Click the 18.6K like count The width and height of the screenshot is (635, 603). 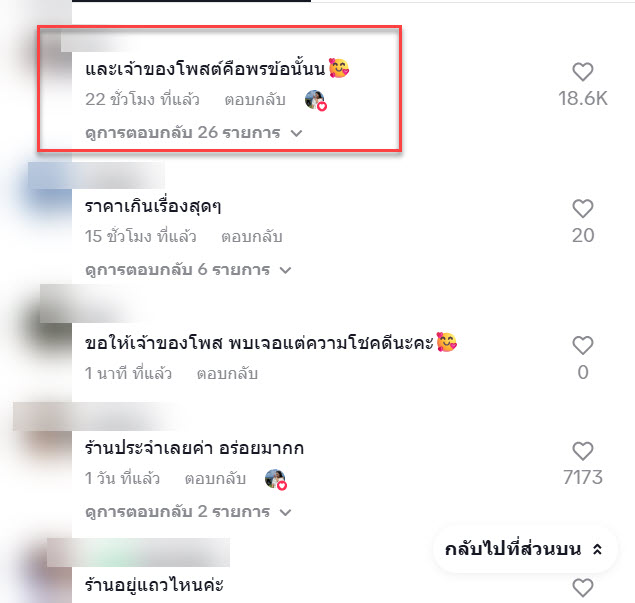(x=583, y=98)
